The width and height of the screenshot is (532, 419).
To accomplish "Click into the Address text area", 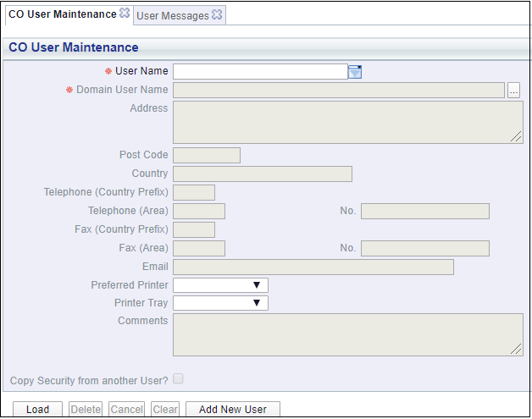I will (348, 123).
